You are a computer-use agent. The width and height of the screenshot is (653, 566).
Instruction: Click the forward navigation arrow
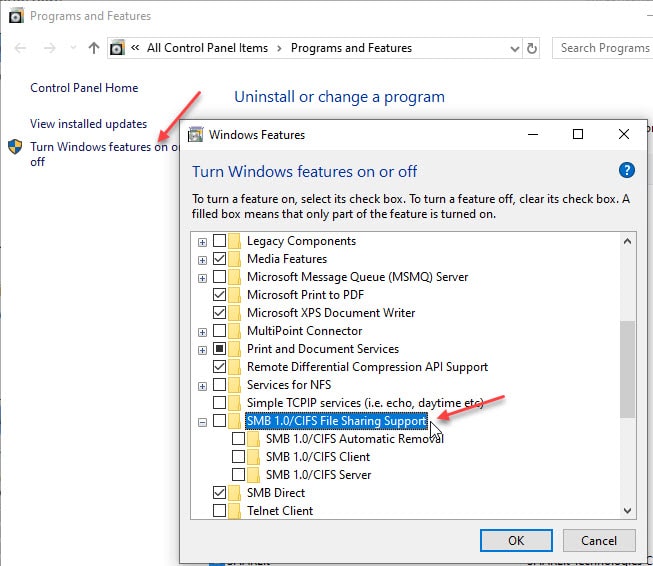pyautogui.click(x=50, y=48)
